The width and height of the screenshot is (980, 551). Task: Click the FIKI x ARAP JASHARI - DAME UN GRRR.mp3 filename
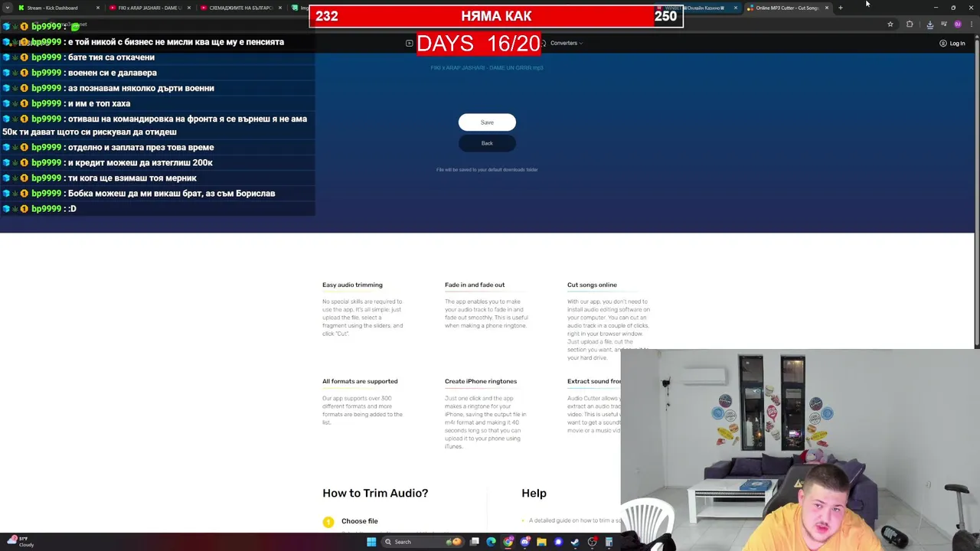point(487,67)
